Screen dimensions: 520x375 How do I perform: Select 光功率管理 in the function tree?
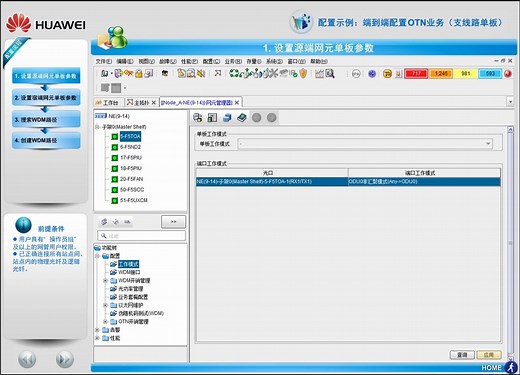(131, 289)
